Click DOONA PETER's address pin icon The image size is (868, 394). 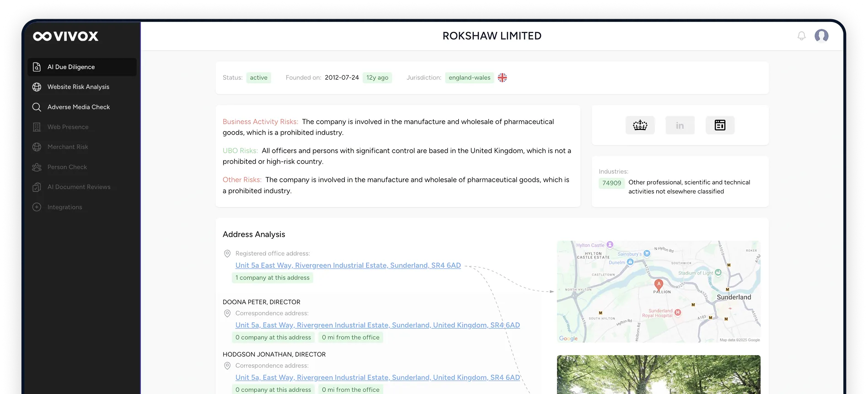(x=227, y=313)
